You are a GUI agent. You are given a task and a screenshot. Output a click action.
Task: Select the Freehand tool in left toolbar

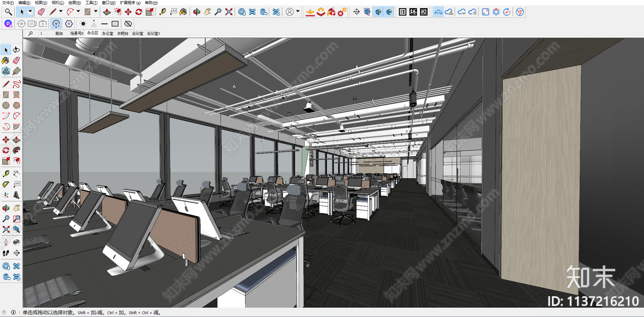17,84
